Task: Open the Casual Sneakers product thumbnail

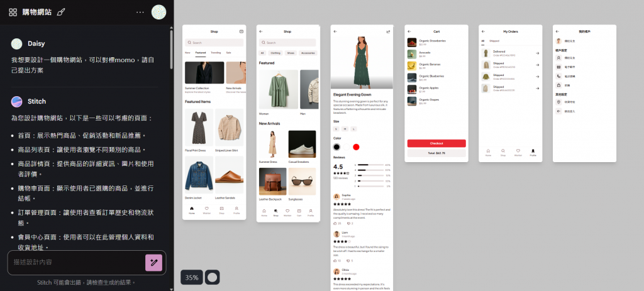Action: [303, 144]
